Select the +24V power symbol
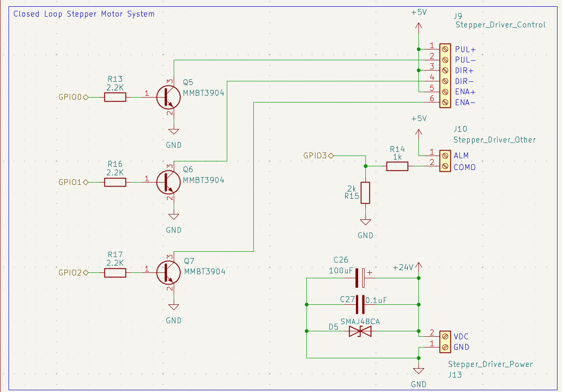This screenshot has width=562, height=392. 418,267
